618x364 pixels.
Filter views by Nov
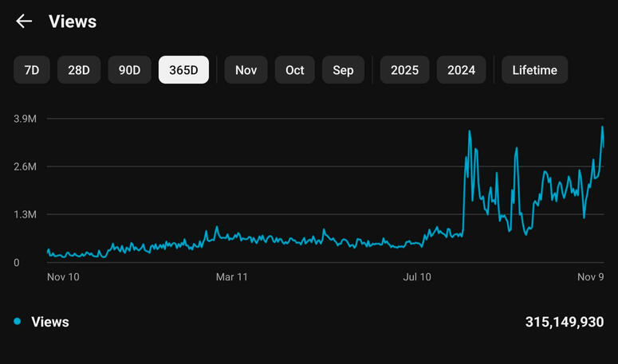[246, 70]
